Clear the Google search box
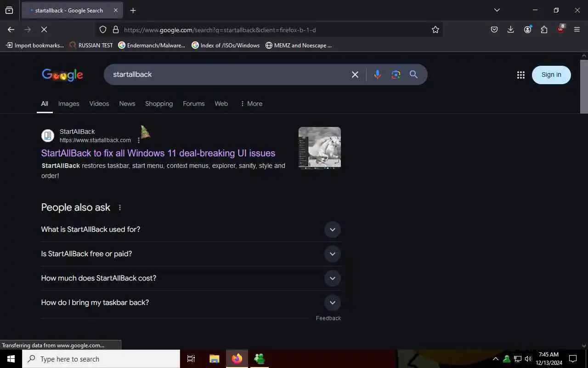This screenshot has height=368, width=588. pos(355,75)
